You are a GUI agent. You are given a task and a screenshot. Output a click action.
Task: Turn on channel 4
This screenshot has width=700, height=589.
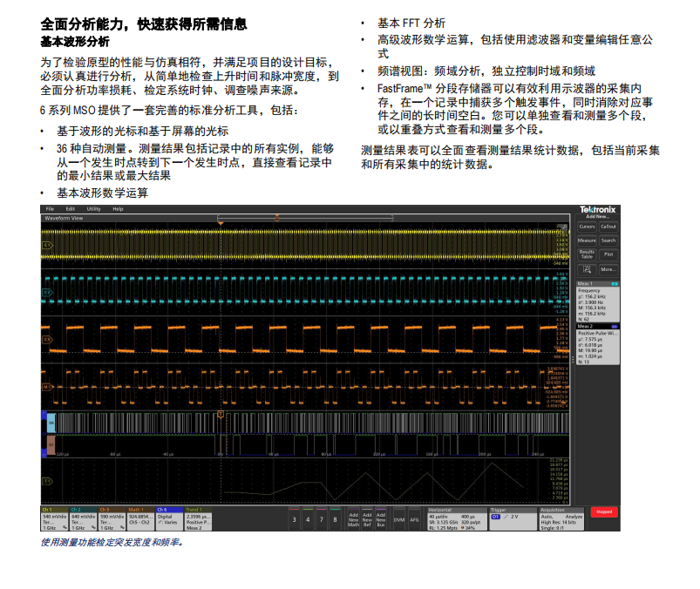(x=308, y=519)
